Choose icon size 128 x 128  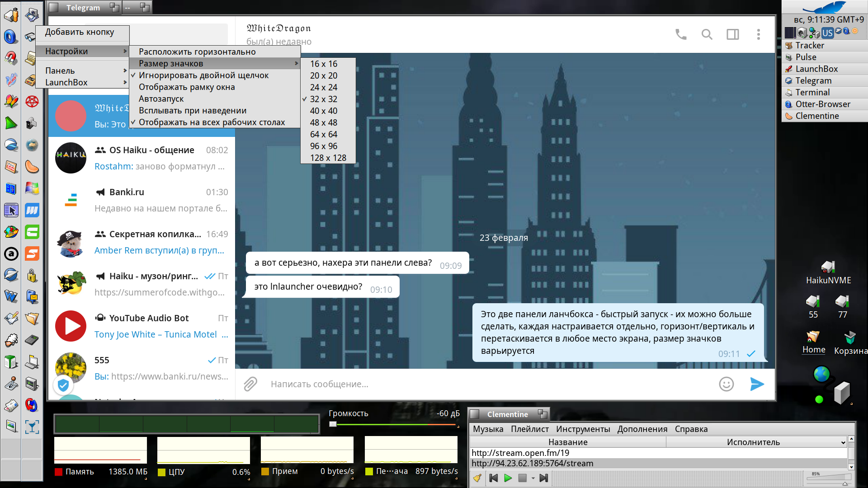[x=328, y=158]
